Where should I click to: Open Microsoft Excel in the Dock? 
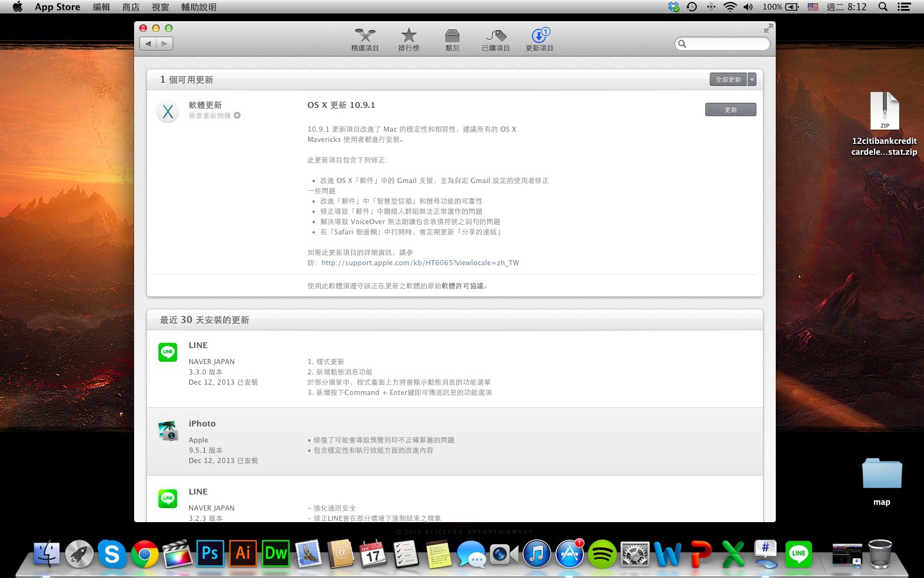tap(733, 554)
